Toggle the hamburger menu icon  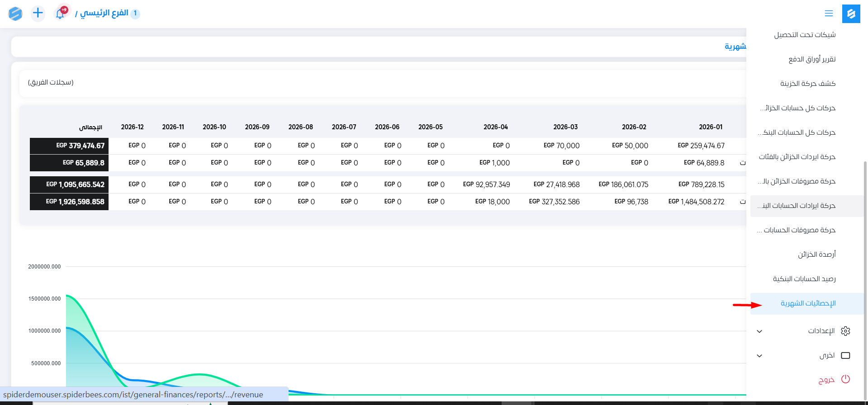click(x=829, y=14)
